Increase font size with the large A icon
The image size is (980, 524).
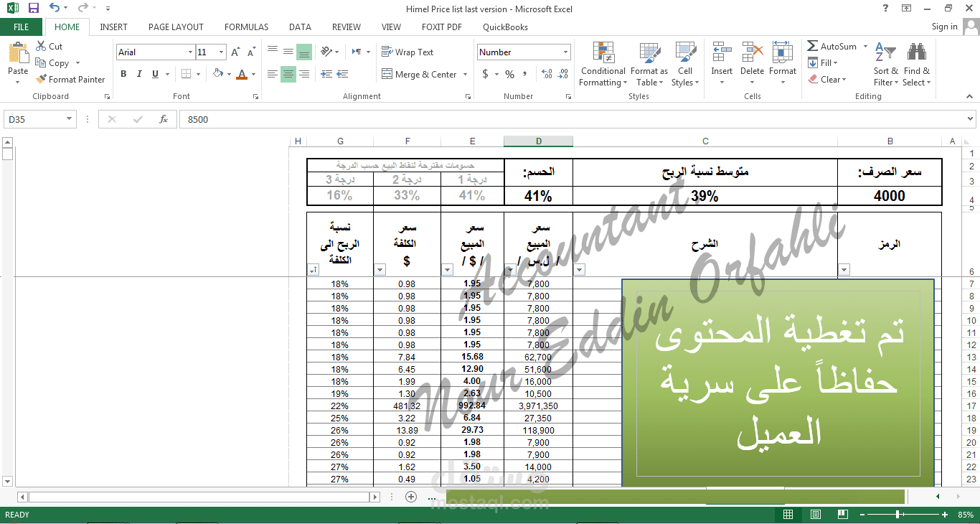click(x=237, y=52)
